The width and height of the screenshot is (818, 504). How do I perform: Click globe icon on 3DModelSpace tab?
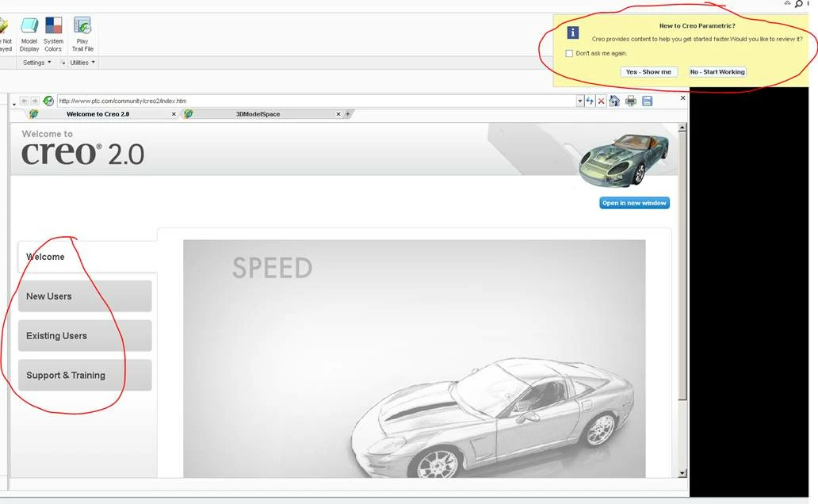pos(189,114)
